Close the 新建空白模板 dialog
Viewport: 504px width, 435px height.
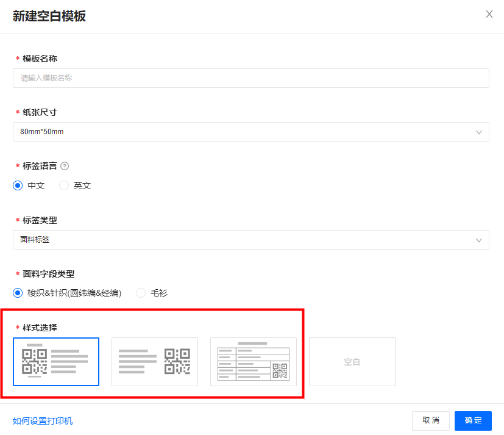click(489, 14)
